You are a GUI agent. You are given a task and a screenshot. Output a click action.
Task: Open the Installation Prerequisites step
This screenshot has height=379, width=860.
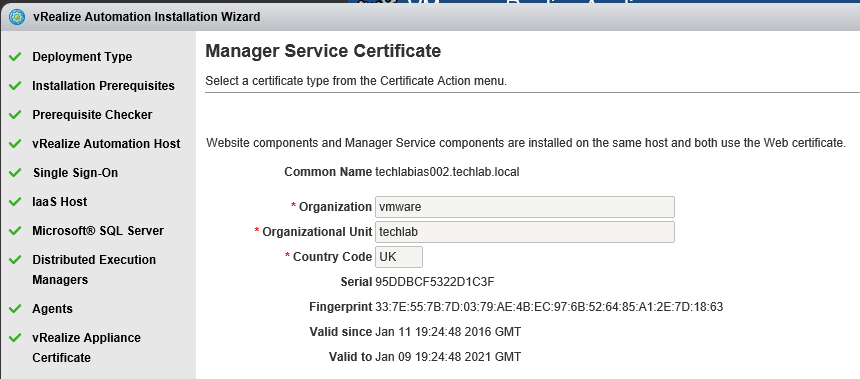click(104, 86)
